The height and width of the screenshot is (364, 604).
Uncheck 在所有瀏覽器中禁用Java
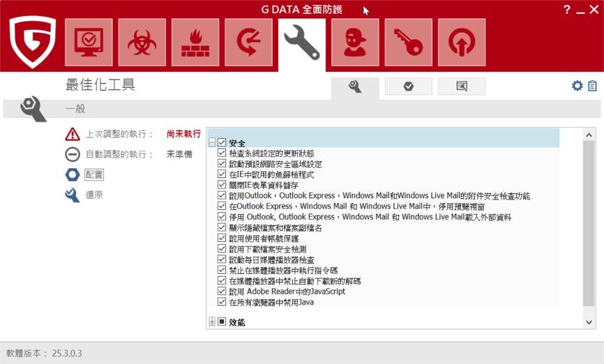222,302
